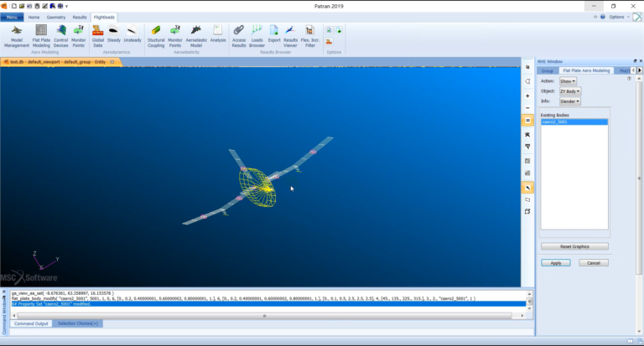This screenshot has height=346, width=644.
Task: Select test.db default_viewport document tab
Action: (x=58, y=62)
